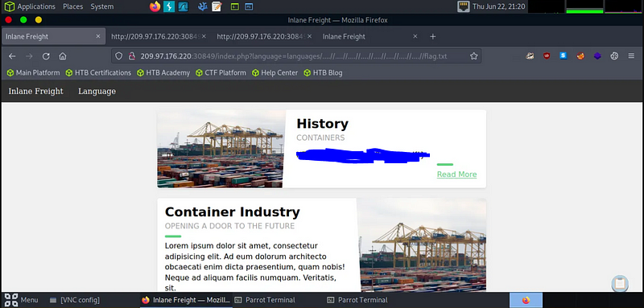This screenshot has height=308, width=644.
Task: Open the HTB Academy bookmark
Action: point(163,73)
